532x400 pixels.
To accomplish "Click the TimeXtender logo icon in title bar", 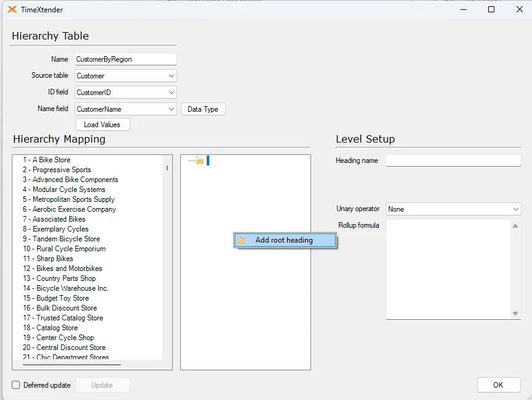I will (x=12, y=10).
